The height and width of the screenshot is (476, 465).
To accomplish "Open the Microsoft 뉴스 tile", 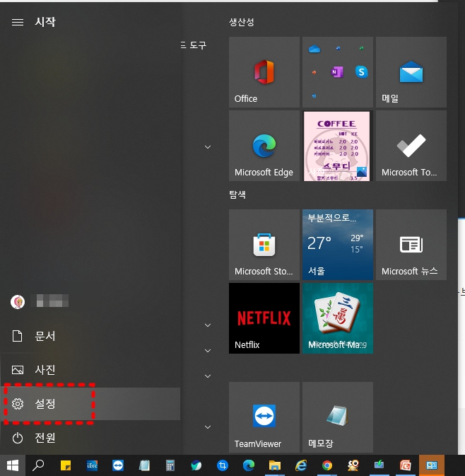I will click(x=411, y=245).
